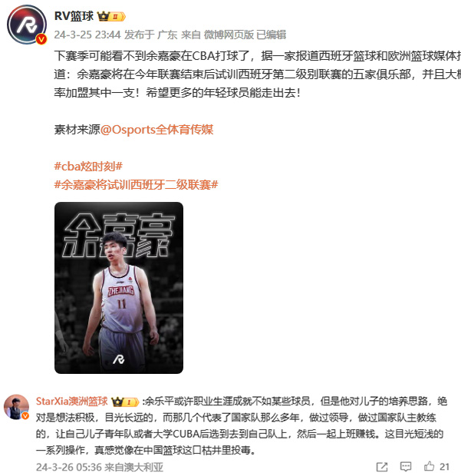The width and height of the screenshot is (461, 476).
Task: Click the 微博网页版 source label
Action: click(x=229, y=35)
